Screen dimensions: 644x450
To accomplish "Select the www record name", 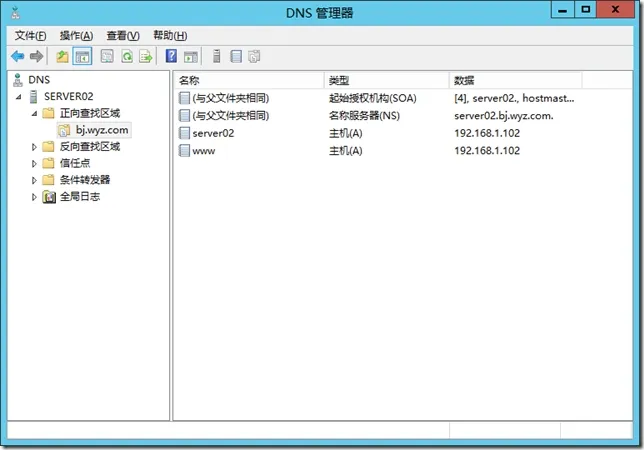I will [x=204, y=151].
